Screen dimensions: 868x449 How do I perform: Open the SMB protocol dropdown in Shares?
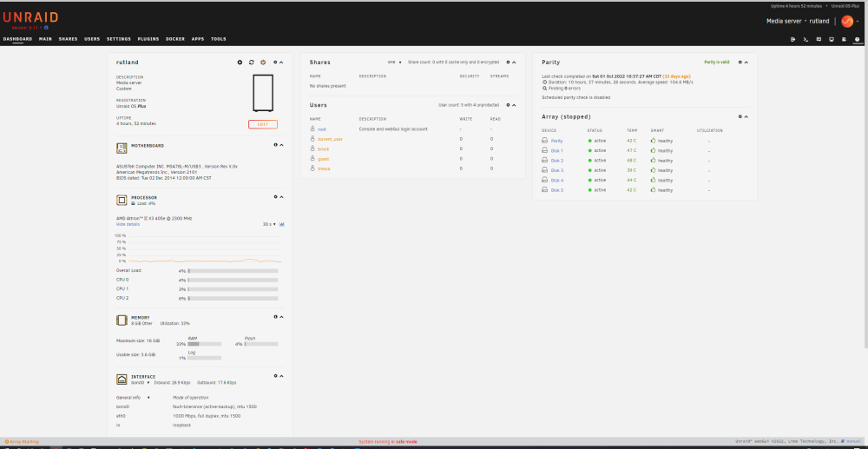(x=394, y=63)
